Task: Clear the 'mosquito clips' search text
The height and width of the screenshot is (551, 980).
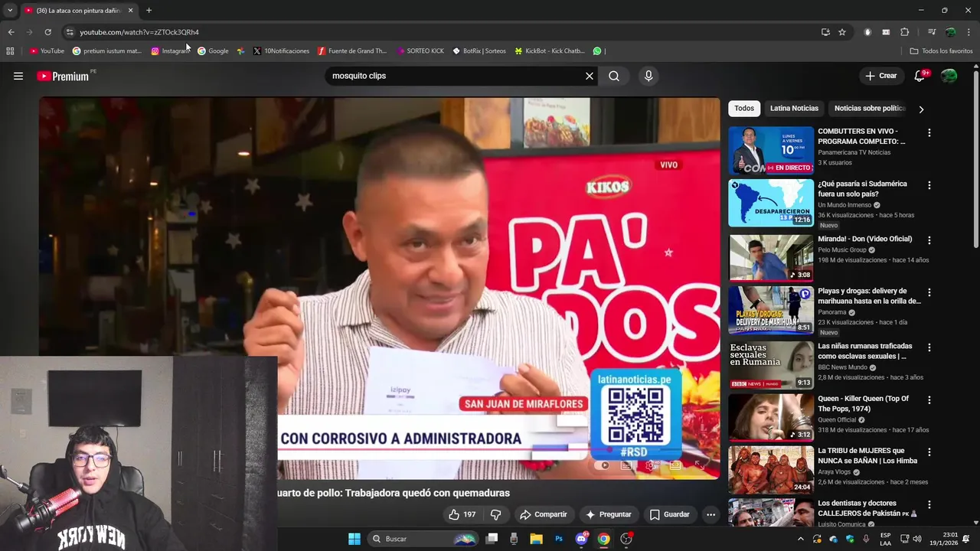Action: [x=589, y=76]
